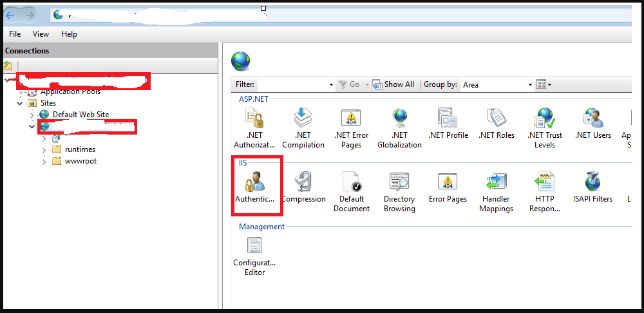Expand the Default Web Site node
This screenshot has width=644, height=313.
tap(32, 115)
